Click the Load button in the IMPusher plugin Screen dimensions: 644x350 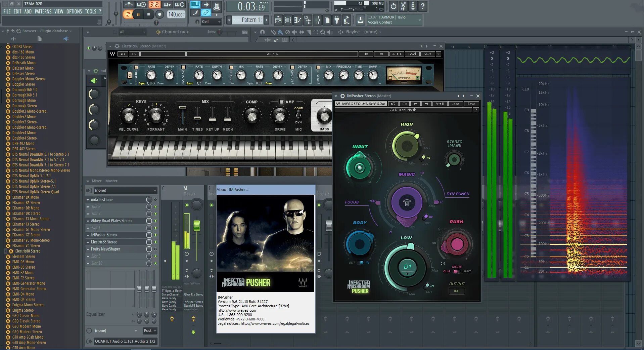tap(455, 104)
